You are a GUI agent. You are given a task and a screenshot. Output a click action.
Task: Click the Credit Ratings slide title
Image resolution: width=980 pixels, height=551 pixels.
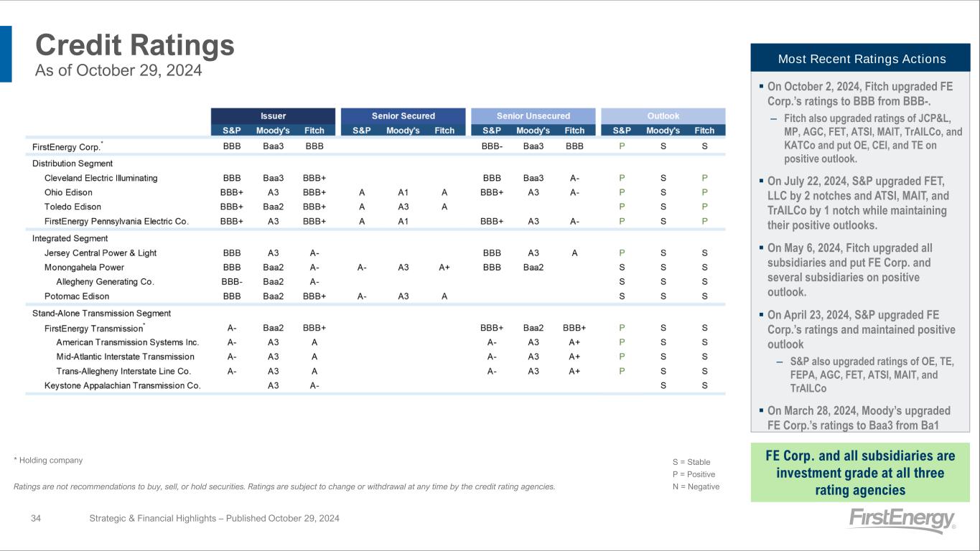tap(135, 45)
